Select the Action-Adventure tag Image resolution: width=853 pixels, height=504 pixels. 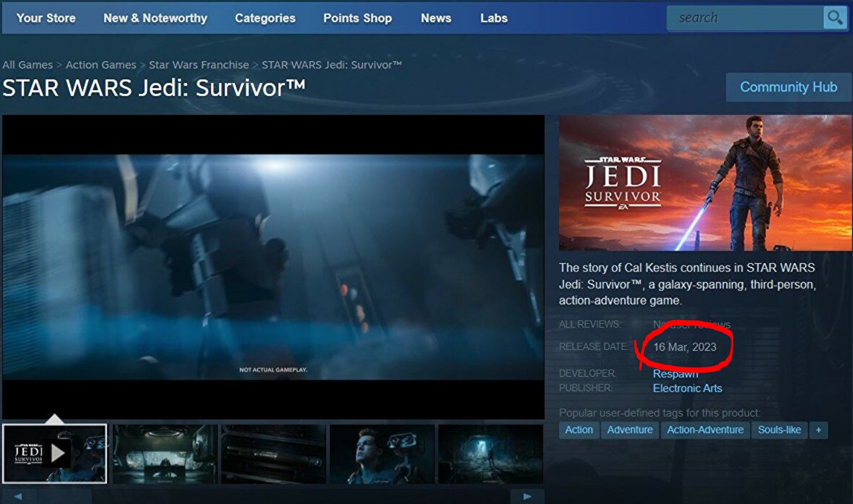click(705, 430)
